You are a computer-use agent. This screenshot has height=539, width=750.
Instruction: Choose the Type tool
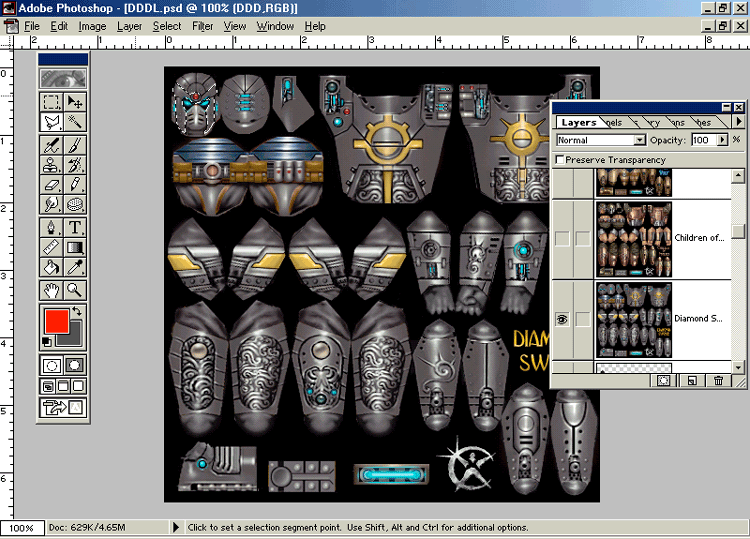click(x=76, y=226)
